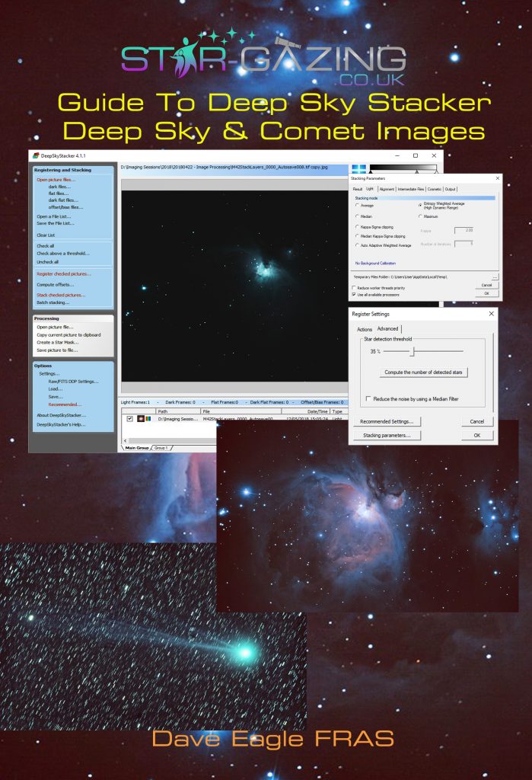Click dark files link
The image size is (532, 780).
(x=59, y=187)
